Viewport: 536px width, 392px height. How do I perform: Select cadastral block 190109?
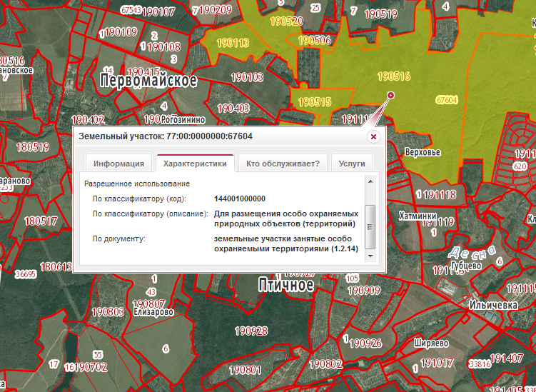point(121,33)
